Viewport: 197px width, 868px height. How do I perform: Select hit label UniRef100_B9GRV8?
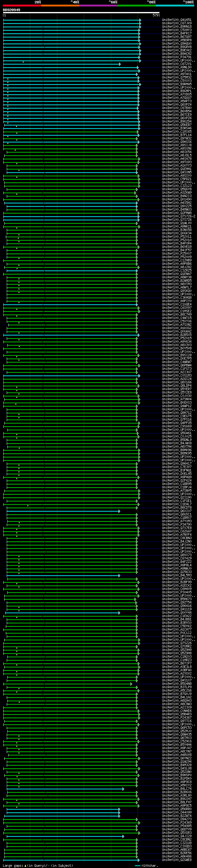click(x=177, y=47)
